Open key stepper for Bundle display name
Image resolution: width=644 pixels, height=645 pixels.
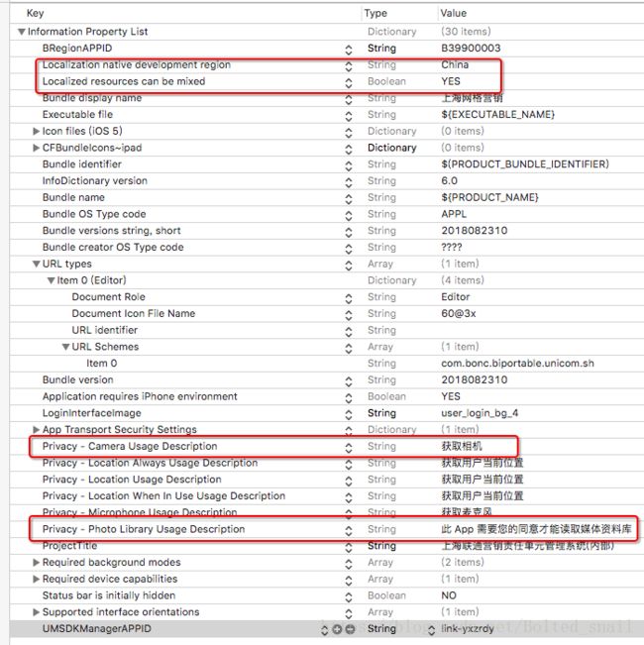coord(349,99)
